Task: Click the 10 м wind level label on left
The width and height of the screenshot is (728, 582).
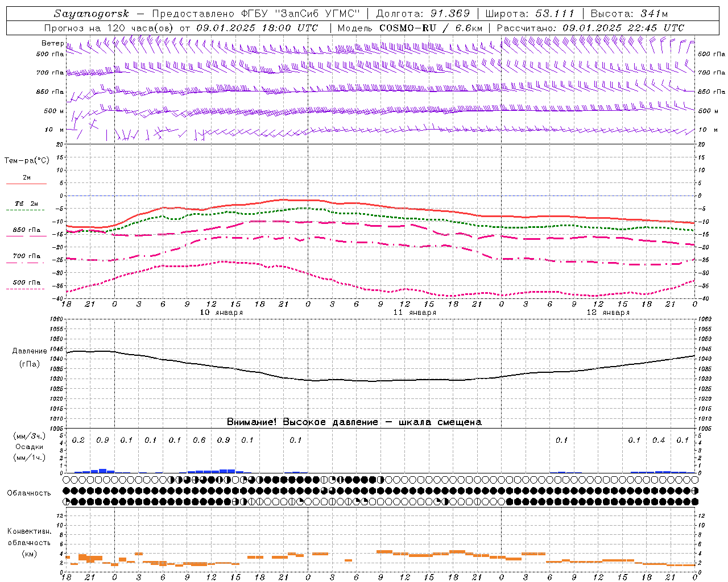Action: click(x=54, y=130)
